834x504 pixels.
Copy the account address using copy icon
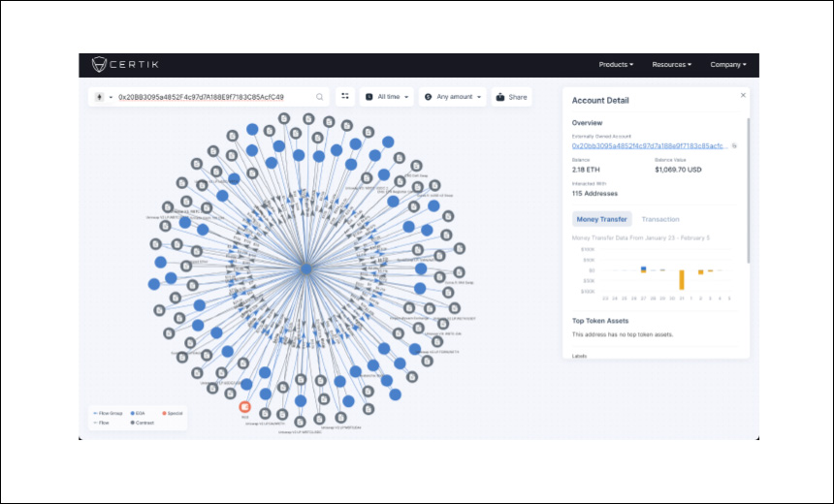pos(734,145)
